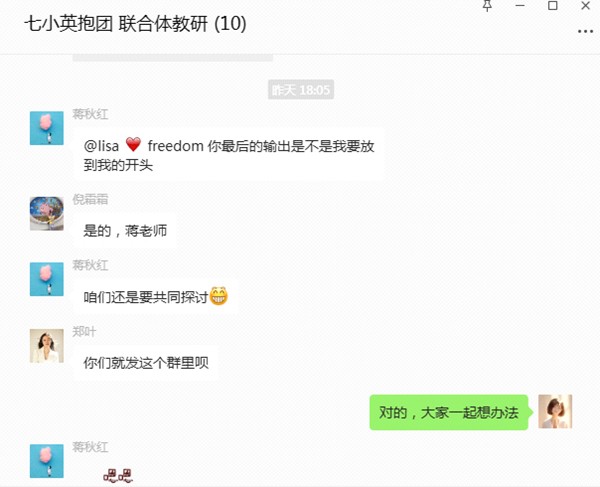Pin the chat window on top

click(487, 6)
